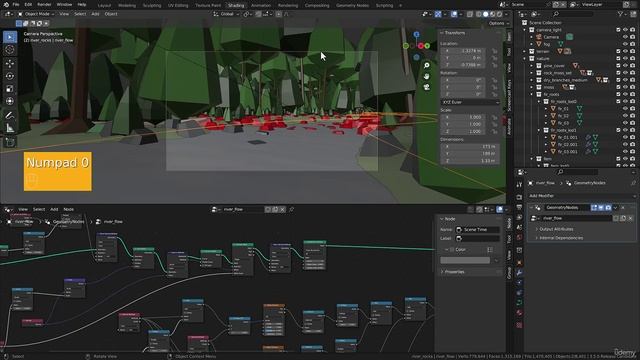640x360 pixels.
Task: Open the Modifiers wrench tab in Properties
Action: pyautogui.click(x=519, y=272)
